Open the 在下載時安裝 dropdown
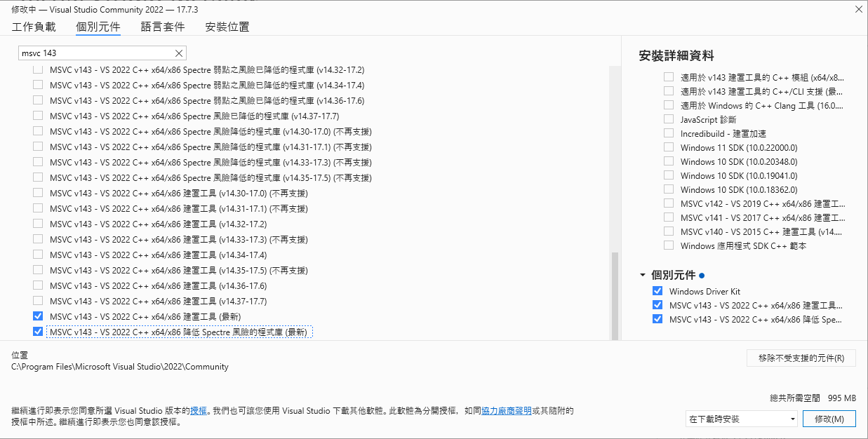 (742, 419)
